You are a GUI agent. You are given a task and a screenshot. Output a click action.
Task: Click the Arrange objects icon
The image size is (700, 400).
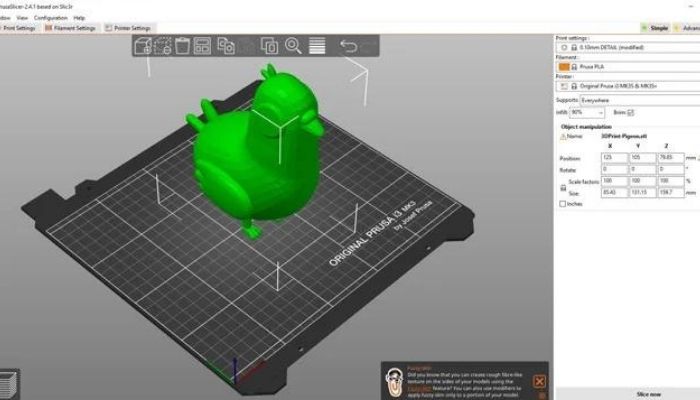202,46
